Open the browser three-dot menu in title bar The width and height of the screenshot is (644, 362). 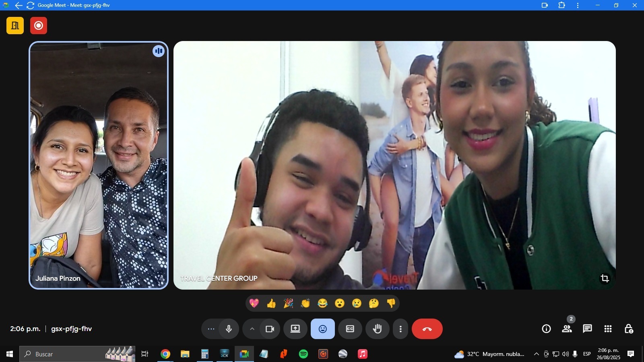click(578, 5)
